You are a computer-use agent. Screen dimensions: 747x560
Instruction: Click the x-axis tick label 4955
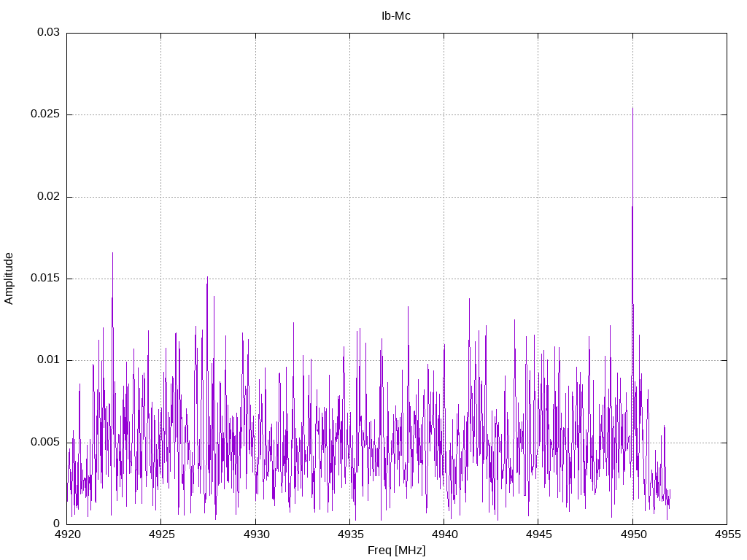pos(727,534)
